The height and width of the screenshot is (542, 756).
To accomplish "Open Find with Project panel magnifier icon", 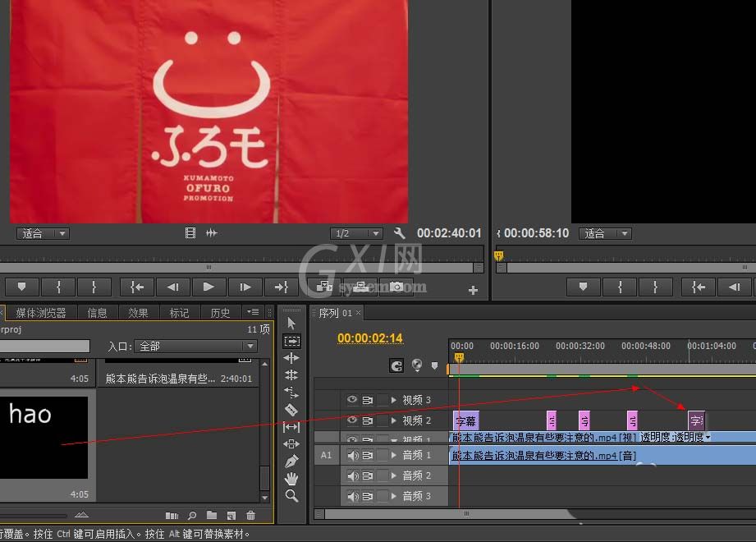I will pos(192,515).
